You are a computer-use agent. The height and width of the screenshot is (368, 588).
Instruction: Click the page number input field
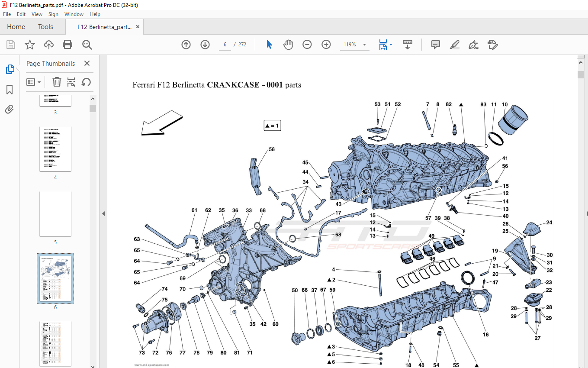pos(225,45)
